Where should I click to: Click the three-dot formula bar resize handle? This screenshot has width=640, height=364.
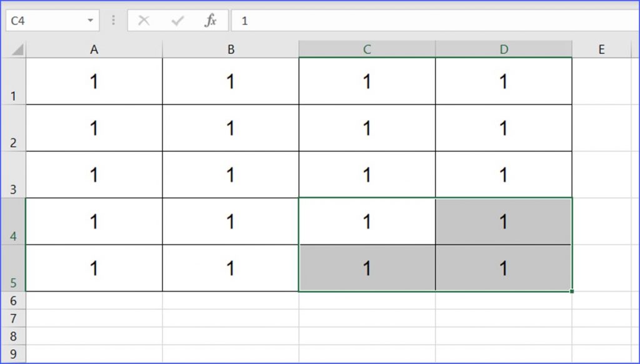tap(114, 21)
